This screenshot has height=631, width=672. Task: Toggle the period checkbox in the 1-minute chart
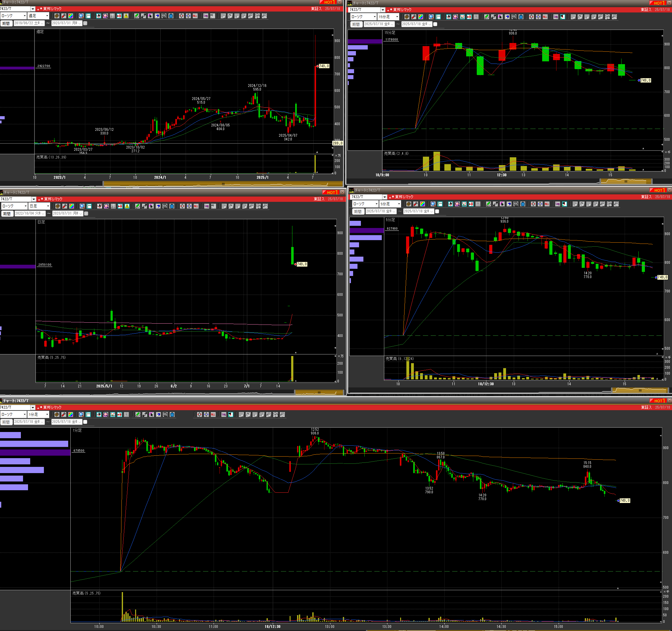coord(85,422)
